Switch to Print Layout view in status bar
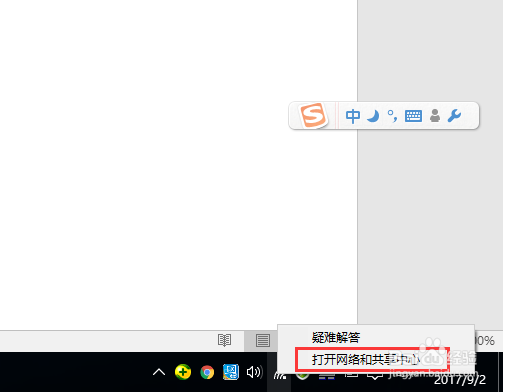The height and width of the screenshot is (392, 507). tap(263, 341)
